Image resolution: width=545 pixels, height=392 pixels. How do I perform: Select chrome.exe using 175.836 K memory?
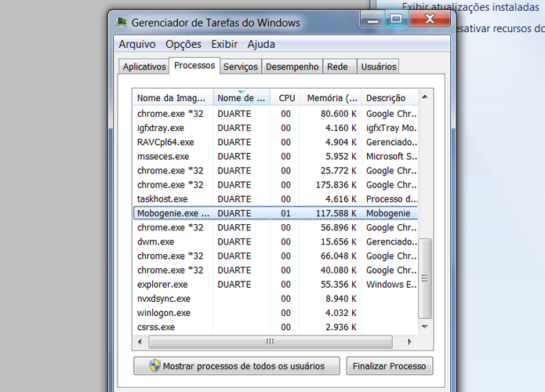click(x=275, y=185)
